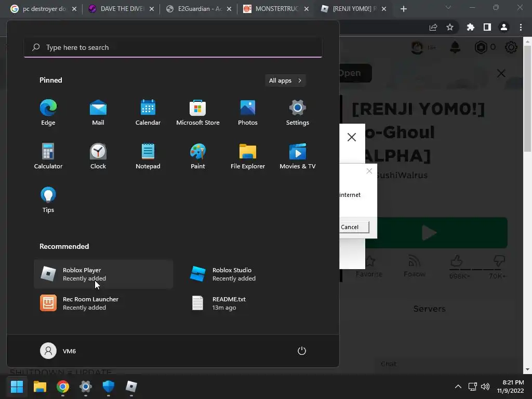
Task: Open the Calendar app
Action: pyautogui.click(x=148, y=113)
